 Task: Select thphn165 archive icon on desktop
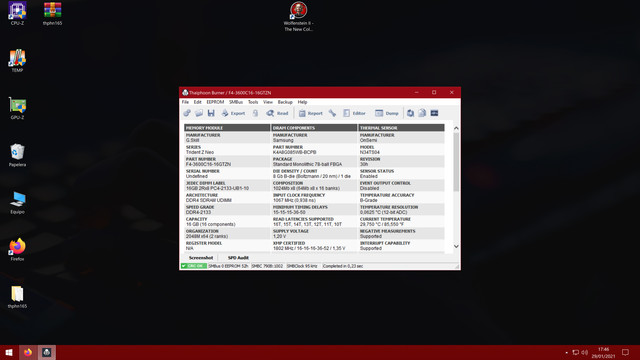(x=52, y=13)
